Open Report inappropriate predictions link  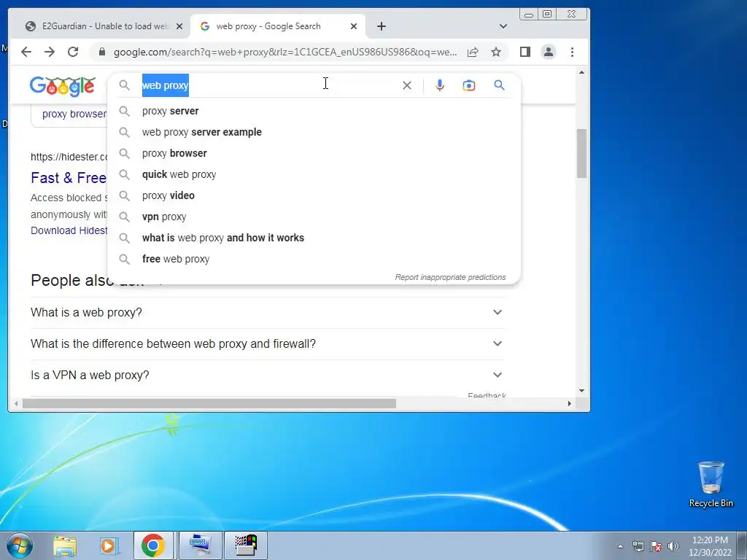(x=450, y=277)
